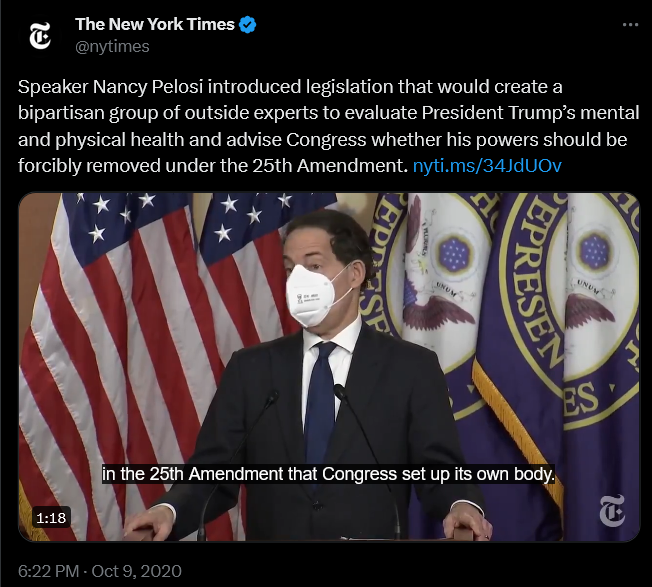652x587 pixels.
Task: Click the NYT watermark logo in the video
Action: pyautogui.click(x=612, y=510)
